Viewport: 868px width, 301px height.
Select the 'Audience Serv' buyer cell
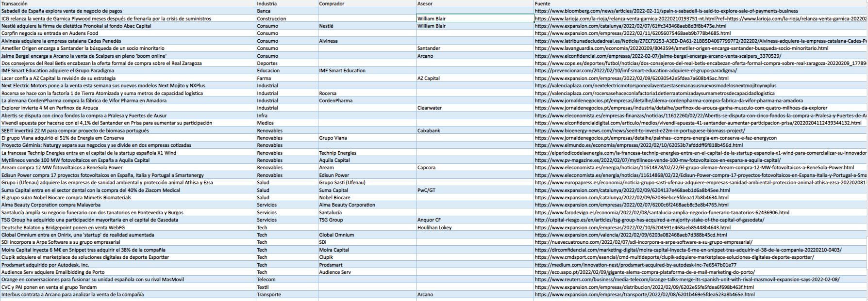(367, 272)
